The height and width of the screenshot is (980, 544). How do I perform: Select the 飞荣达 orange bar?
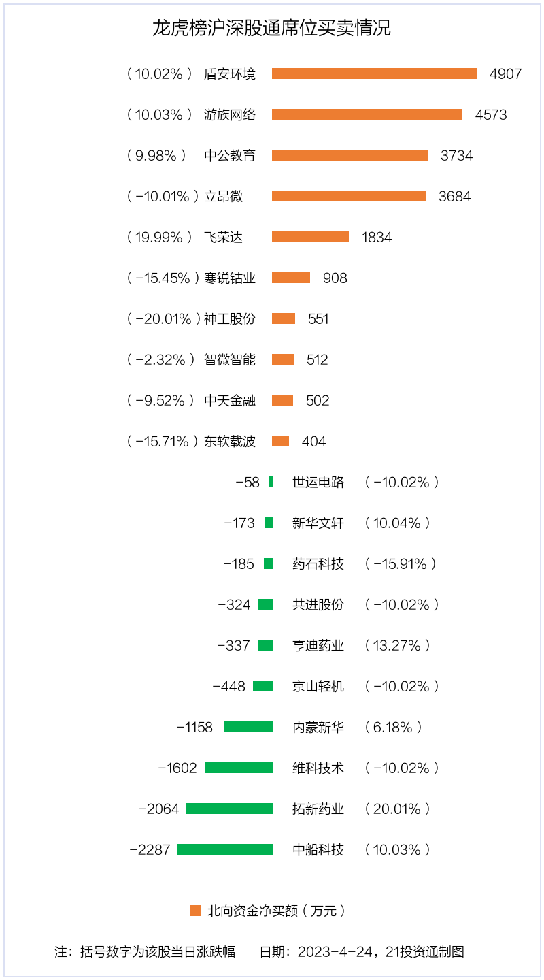tap(310, 237)
